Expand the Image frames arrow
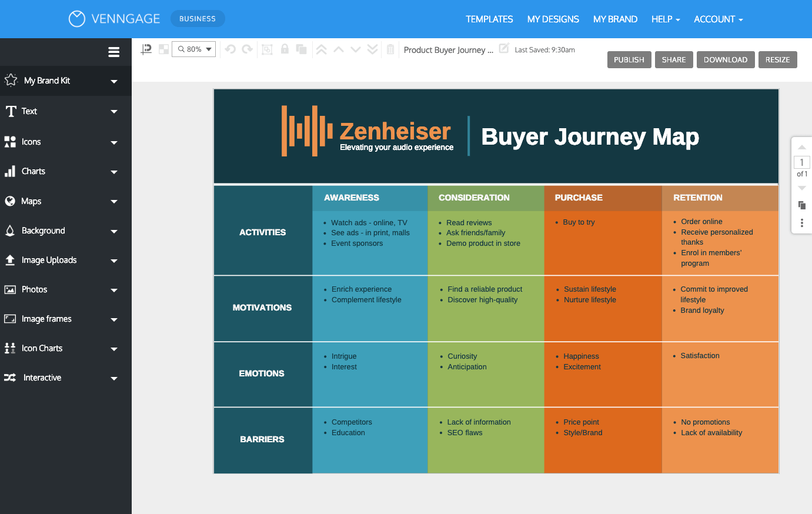This screenshot has height=514, width=812. (114, 320)
